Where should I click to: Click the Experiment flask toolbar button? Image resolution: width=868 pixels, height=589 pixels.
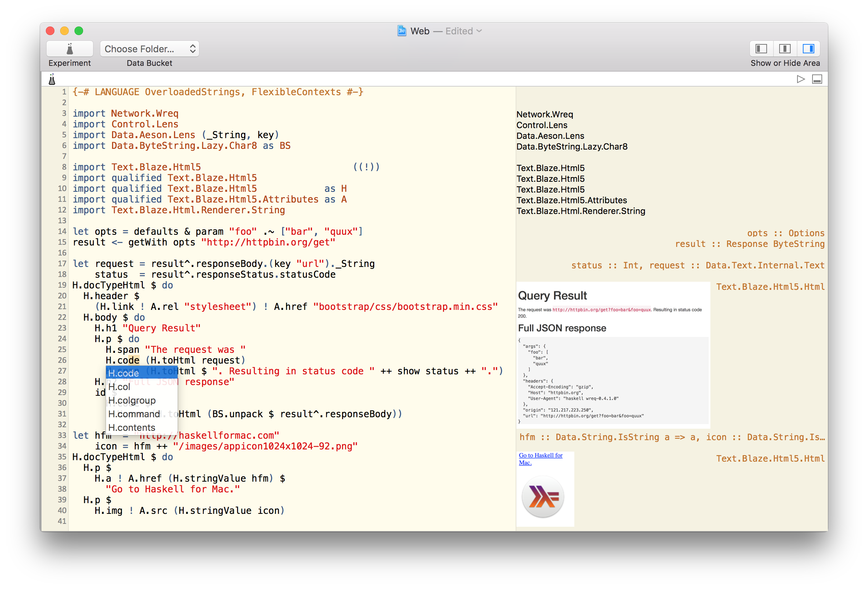click(x=69, y=49)
